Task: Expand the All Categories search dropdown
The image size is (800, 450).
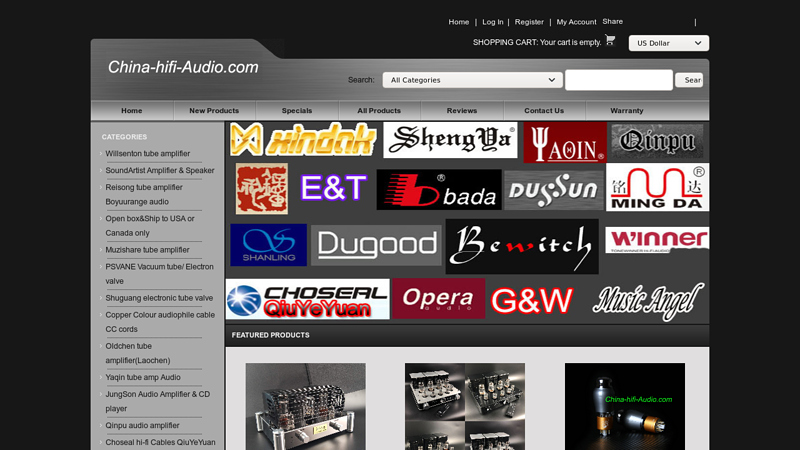Action: (x=472, y=80)
